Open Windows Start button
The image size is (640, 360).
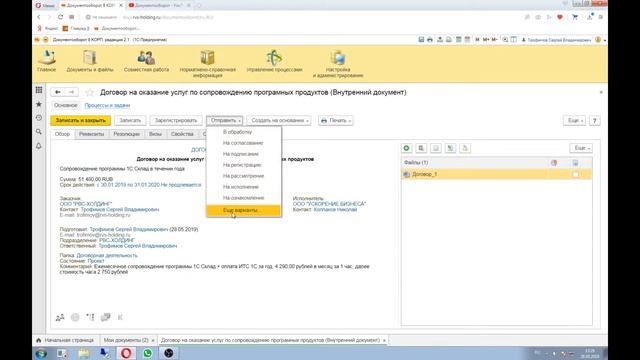41,353
